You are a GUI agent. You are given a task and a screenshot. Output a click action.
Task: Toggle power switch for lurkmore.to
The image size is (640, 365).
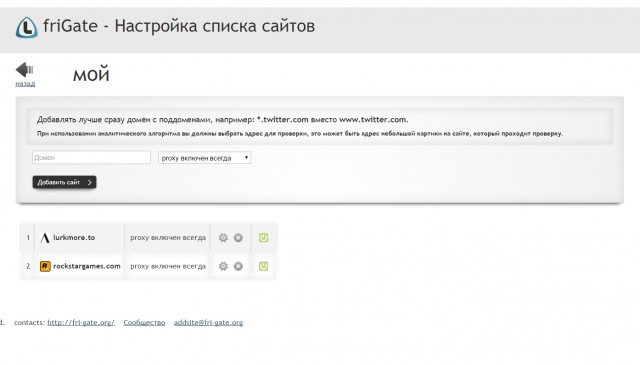pyautogui.click(x=263, y=238)
